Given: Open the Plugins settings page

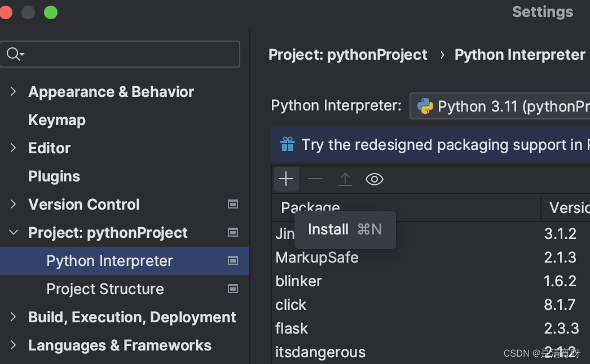Looking at the screenshot, I should click(x=54, y=176).
